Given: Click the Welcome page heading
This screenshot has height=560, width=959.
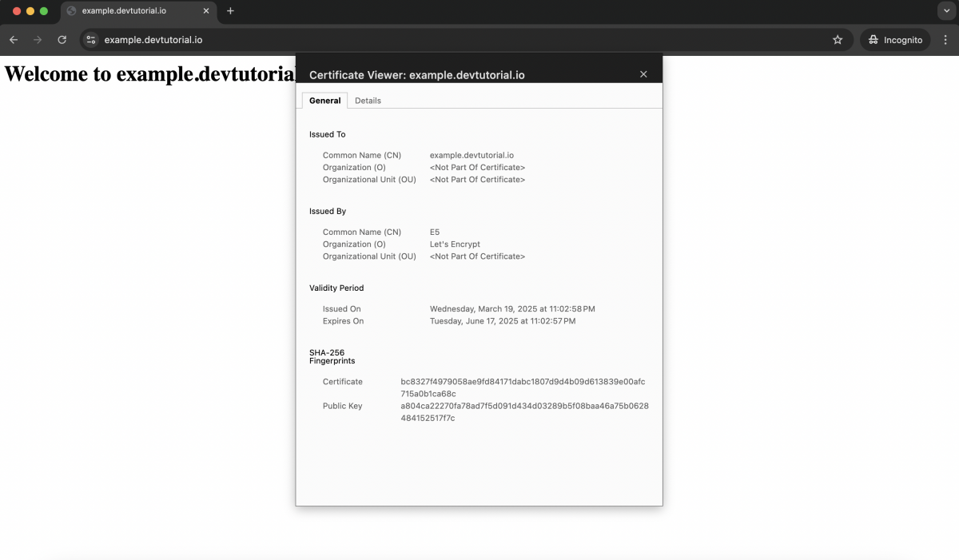Looking at the screenshot, I should click(x=150, y=74).
